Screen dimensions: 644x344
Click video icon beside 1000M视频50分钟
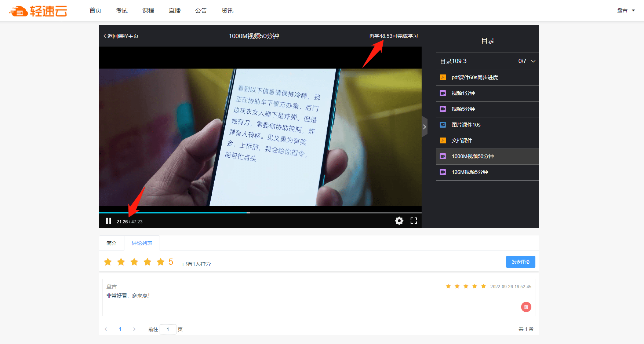point(443,156)
